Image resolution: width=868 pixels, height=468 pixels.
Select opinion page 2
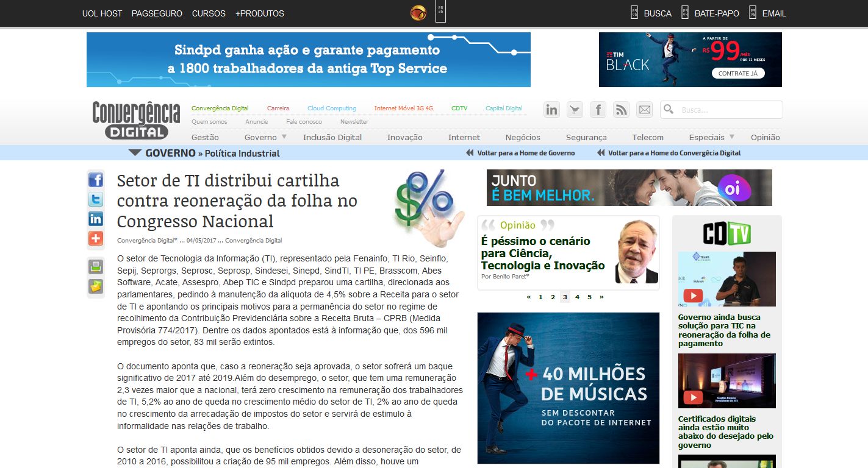click(553, 297)
